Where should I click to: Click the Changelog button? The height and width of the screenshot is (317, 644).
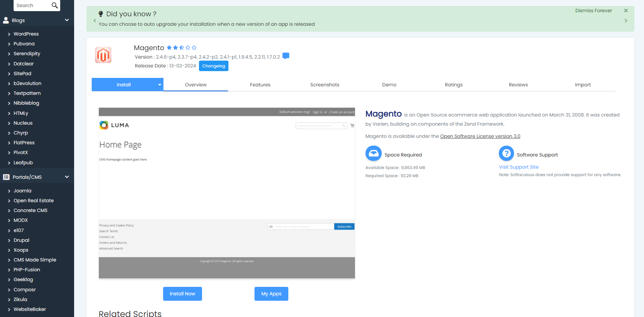click(x=214, y=66)
